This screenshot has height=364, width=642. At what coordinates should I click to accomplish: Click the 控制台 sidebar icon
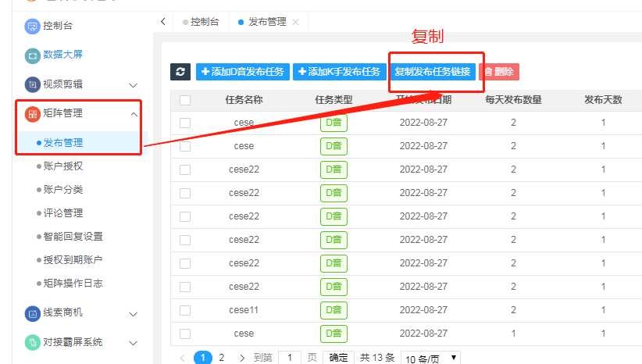point(32,27)
